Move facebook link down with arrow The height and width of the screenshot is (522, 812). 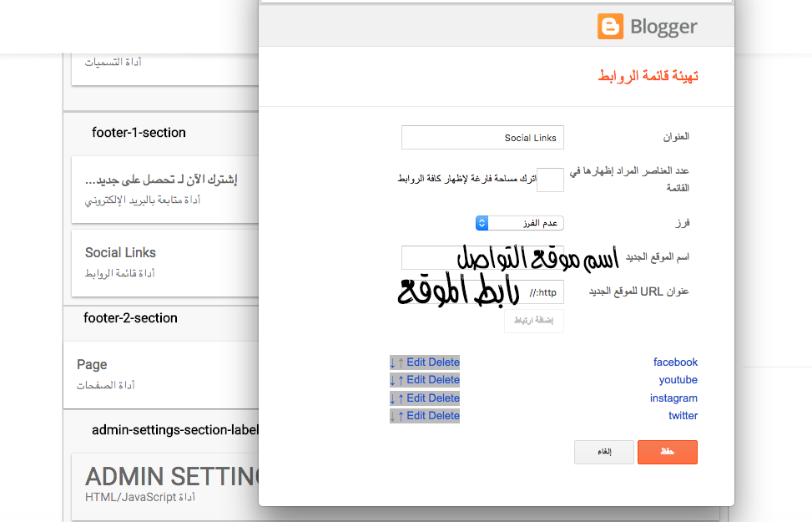(x=392, y=362)
